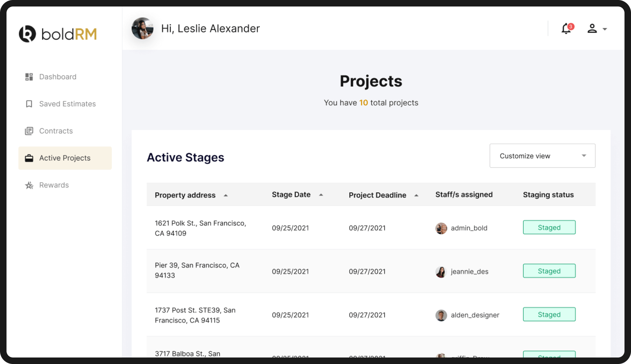Expand the Customize view dropdown
Image resolution: width=631 pixels, height=364 pixels.
click(543, 156)
